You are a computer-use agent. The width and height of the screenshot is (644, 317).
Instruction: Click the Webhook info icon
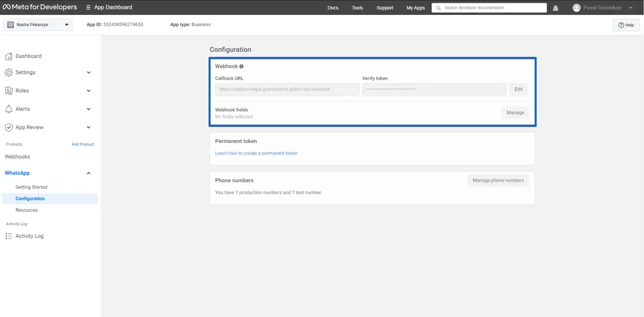tap(241, 67)
